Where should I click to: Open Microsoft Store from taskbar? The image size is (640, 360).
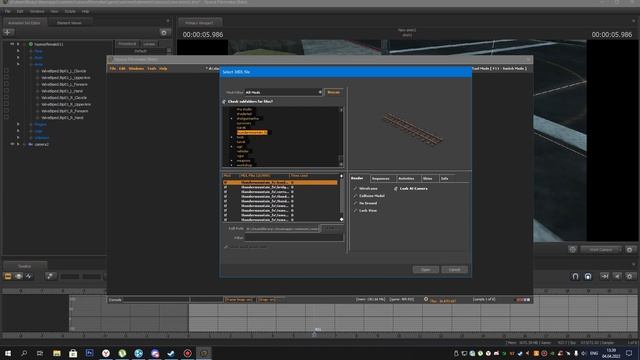tap(73, 353)
